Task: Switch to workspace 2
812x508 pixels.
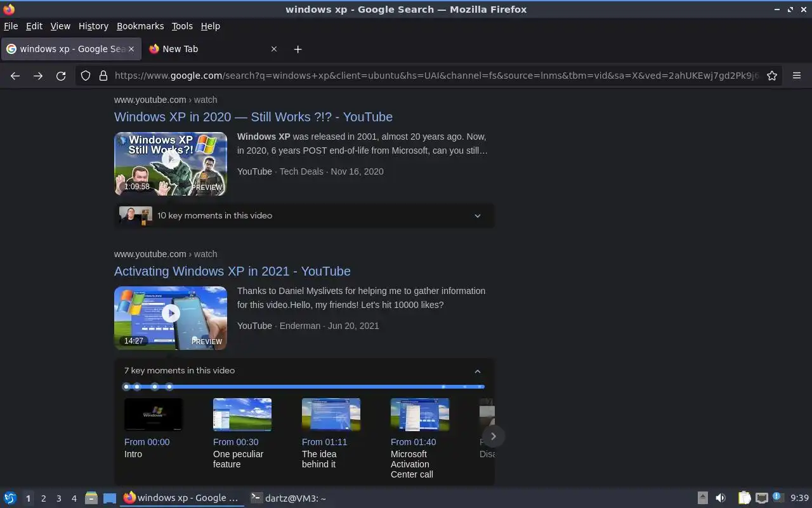Action: 43,498
